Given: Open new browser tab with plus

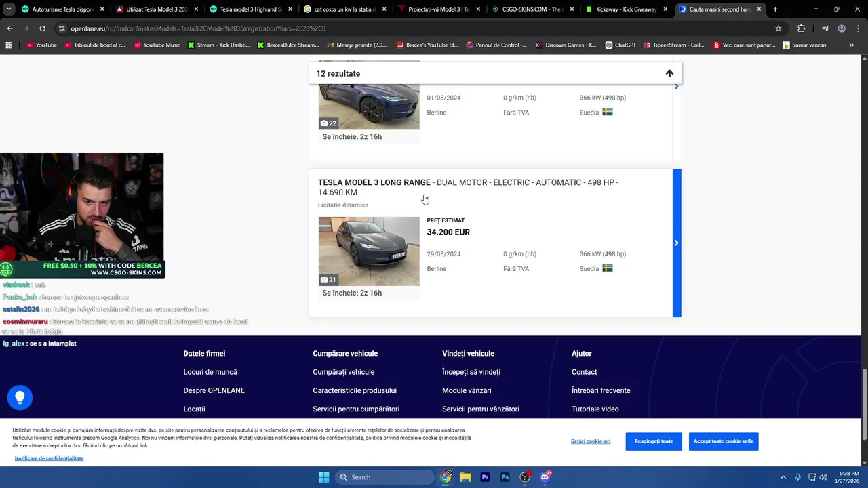Looking at the screenshot, I should [775, 9].
